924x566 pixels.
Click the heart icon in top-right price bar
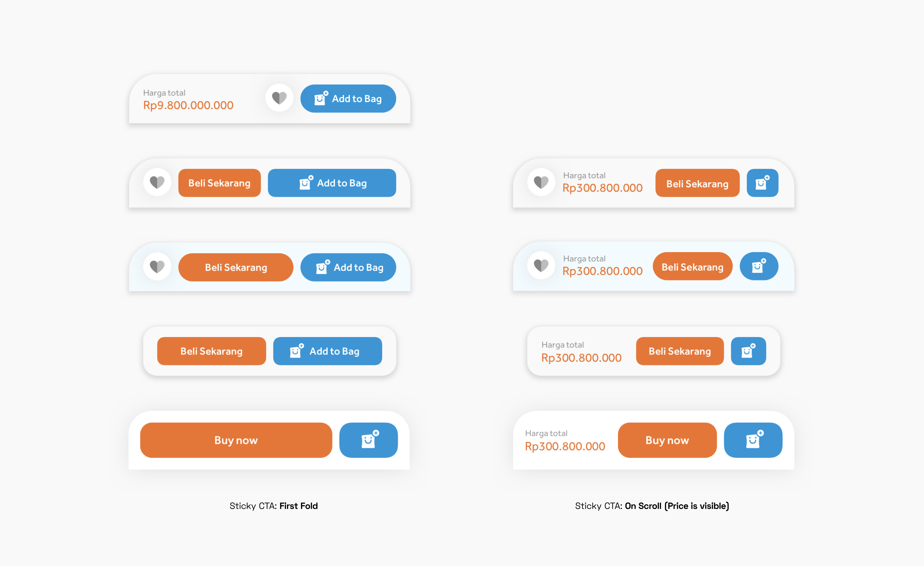(541, 182)
